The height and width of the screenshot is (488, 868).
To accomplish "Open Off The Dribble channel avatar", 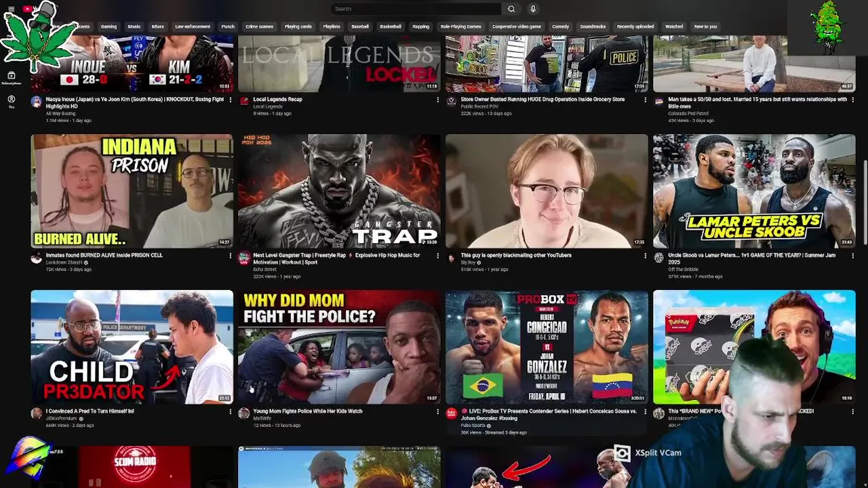I will (659, 258).
